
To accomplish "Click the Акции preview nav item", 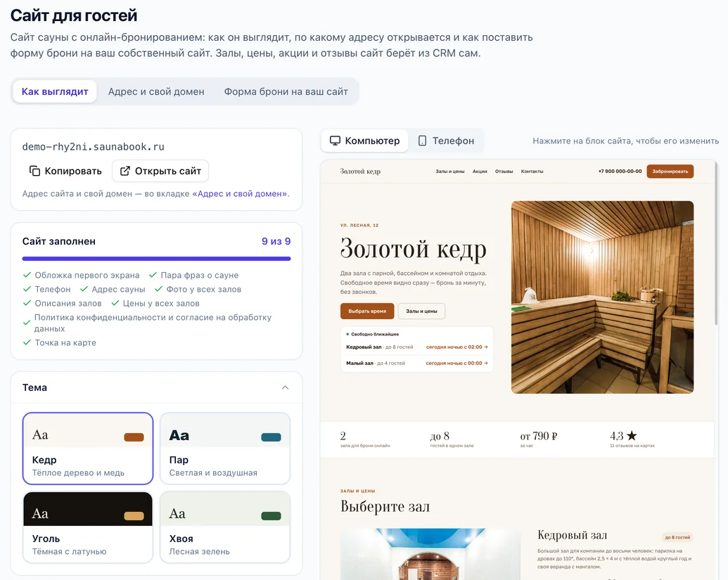I will coord(480,172).
